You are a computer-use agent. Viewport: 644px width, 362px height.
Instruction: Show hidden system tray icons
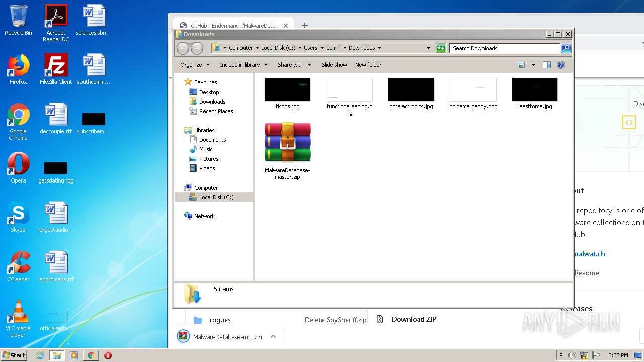click(561, 355)
